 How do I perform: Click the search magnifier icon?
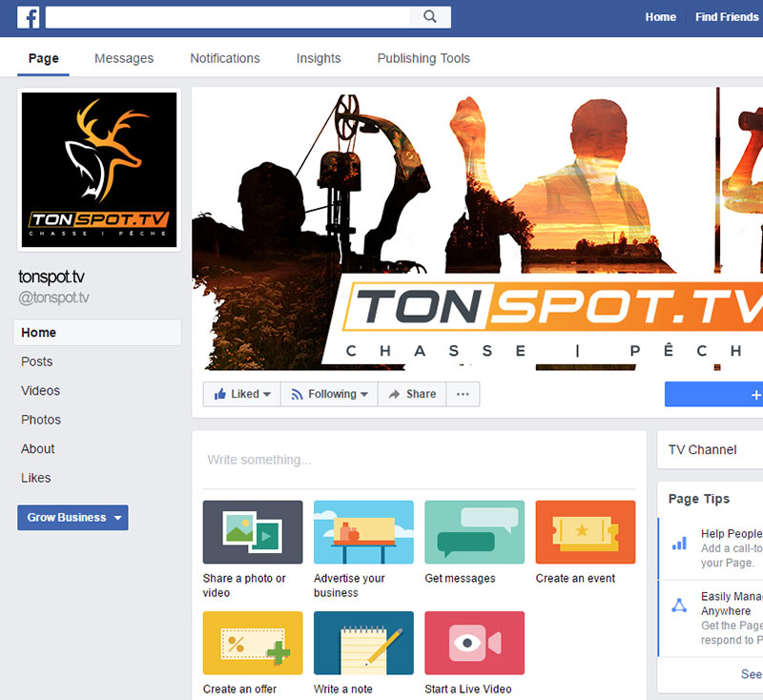430,17
